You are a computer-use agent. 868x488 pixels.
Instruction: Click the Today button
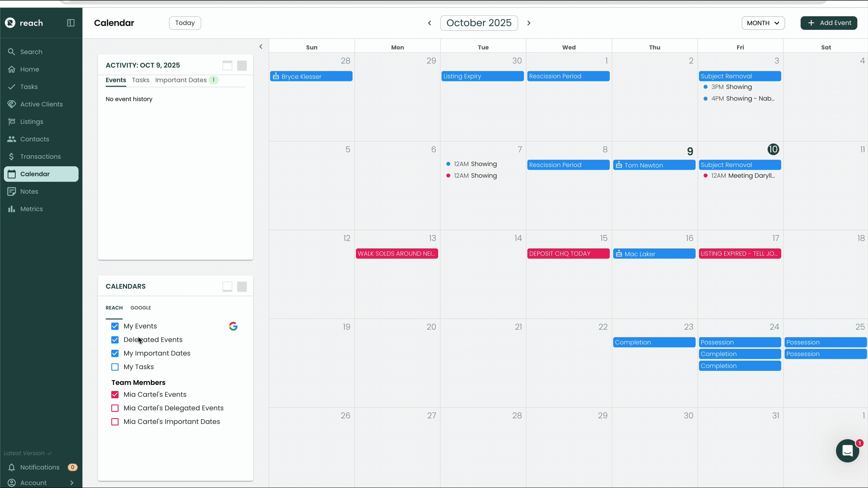tap(185, 23)
